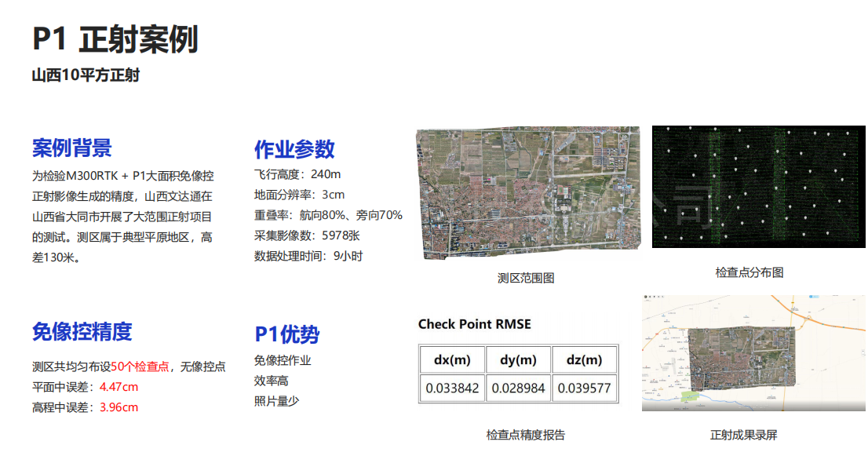
Task: Select the red 50个检查点 text
Action: pyautogui.click(x=140, y=367)
